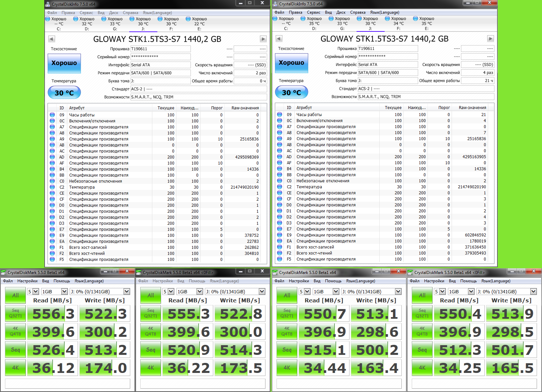Open Язык(Language) menu in right CrystalDiskInfo window

pos(385,12)
